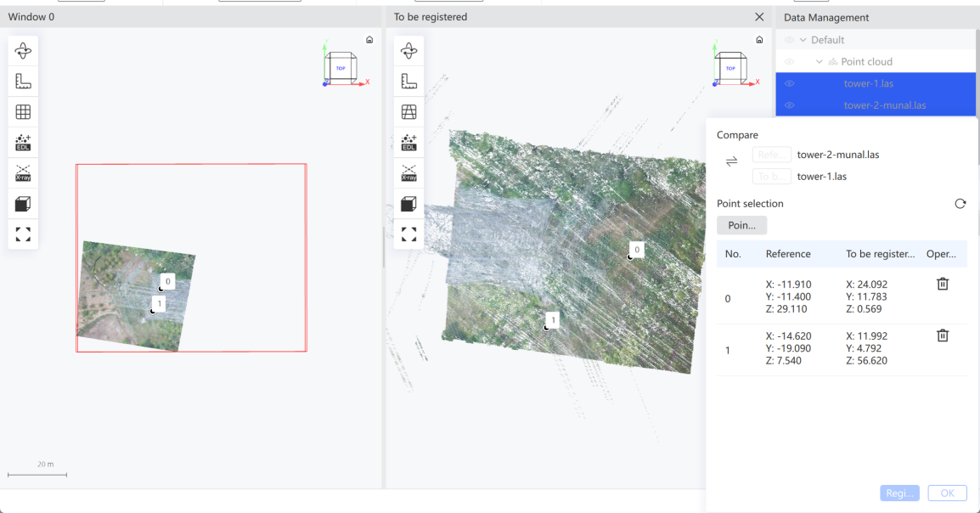Click the OK button
Screen dimensions: 980x513
click(x=948, y=493)
